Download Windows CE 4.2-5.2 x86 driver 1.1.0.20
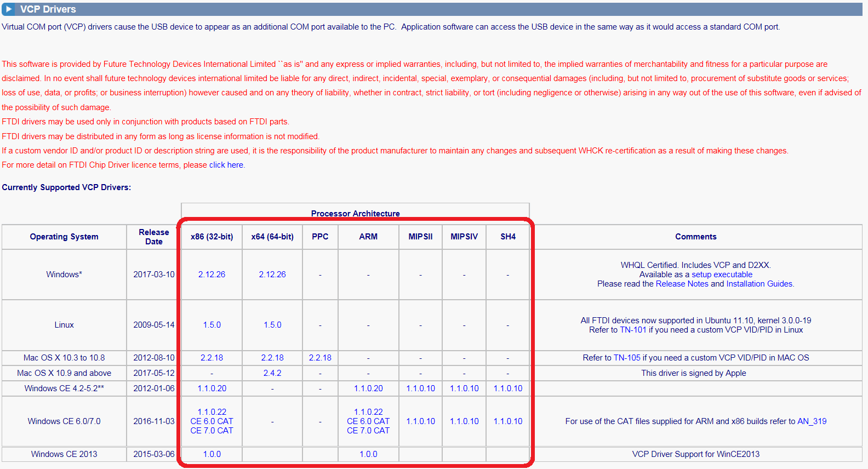The image size is (868, 469). click(x=212, y=388)
